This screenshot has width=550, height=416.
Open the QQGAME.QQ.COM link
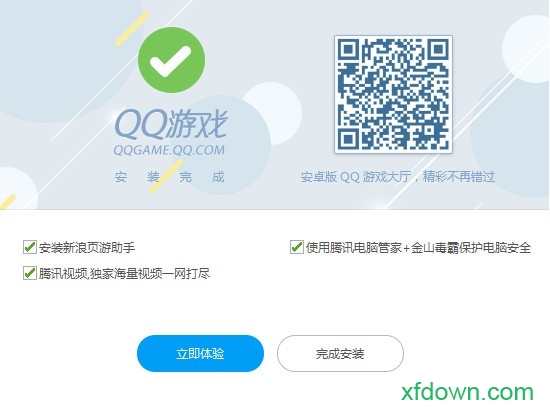pos(169,150)
